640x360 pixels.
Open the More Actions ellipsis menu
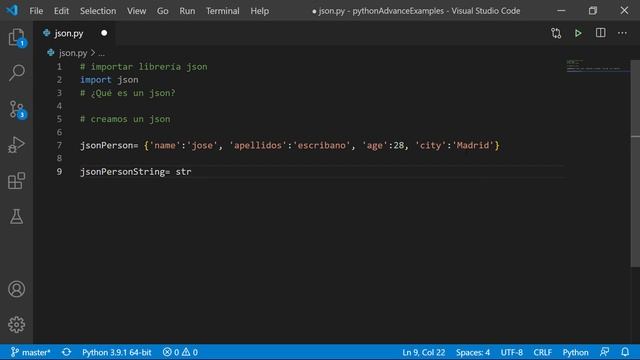pyautogui.click(x=622, y=33)
